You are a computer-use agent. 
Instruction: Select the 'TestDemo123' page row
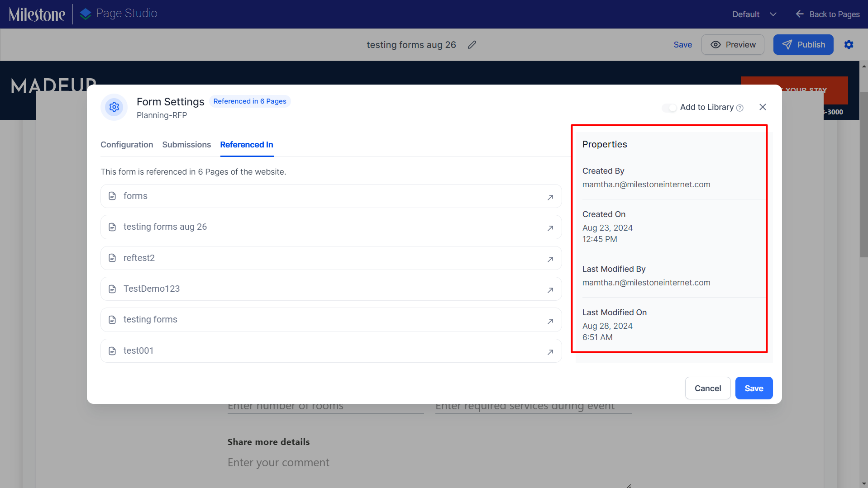coord(331,289)
